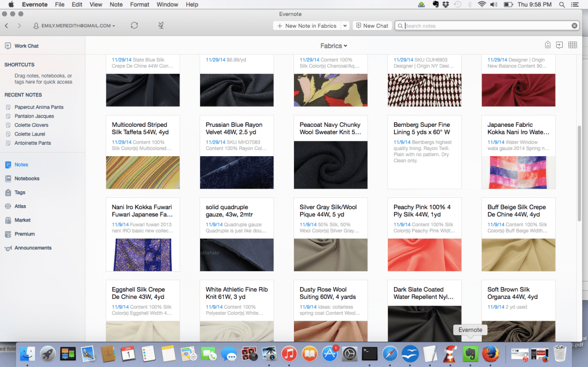Screen dimensions: 588x367
Task: Open the Note menu in the menu bar
Action: [116, 4]
